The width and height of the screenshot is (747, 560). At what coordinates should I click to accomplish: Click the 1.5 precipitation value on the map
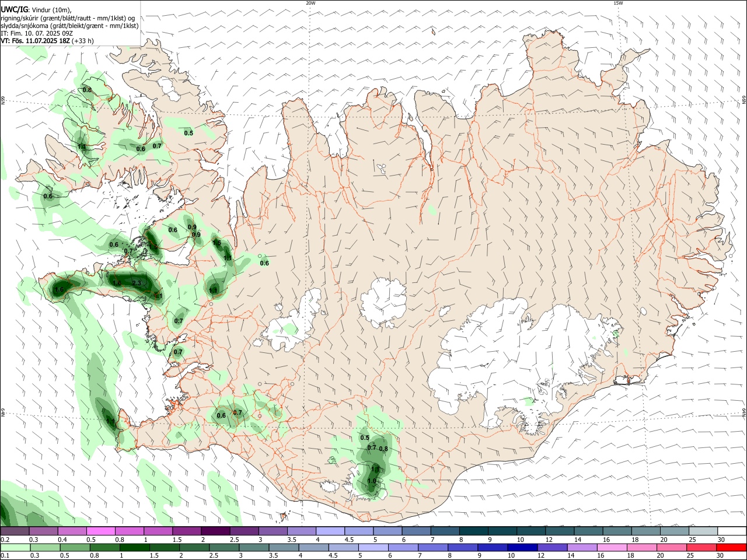[217, 243]
